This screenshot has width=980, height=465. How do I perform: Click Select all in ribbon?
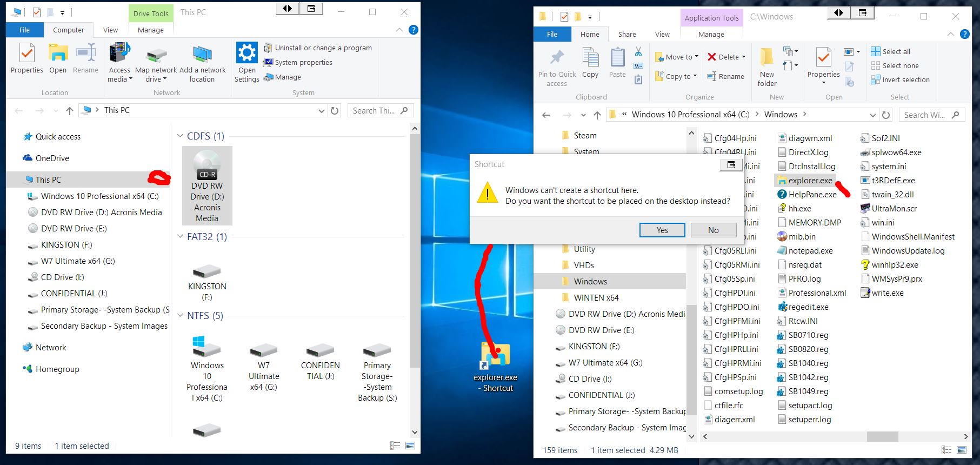point(890,51)
